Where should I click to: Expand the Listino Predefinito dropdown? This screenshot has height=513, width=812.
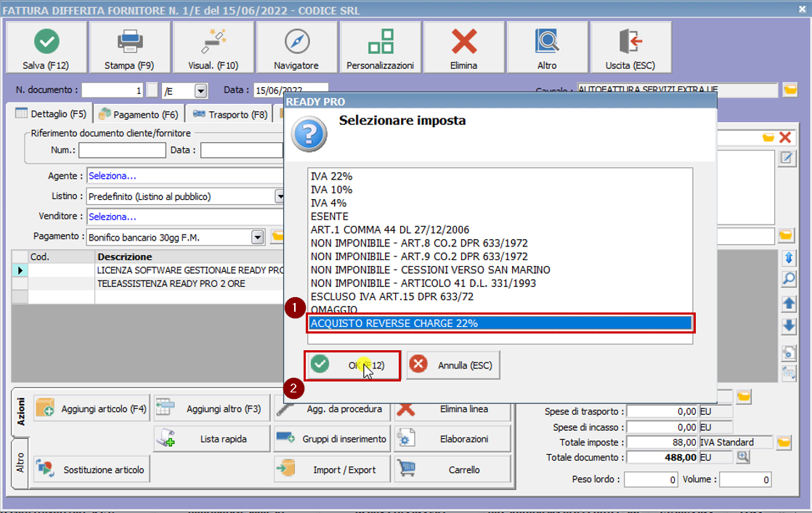(279, 196)
